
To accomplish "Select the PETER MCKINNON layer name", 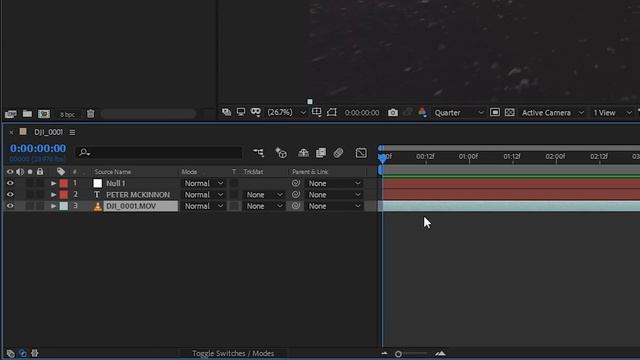I will pyautogui.click(x=138, y=195).
